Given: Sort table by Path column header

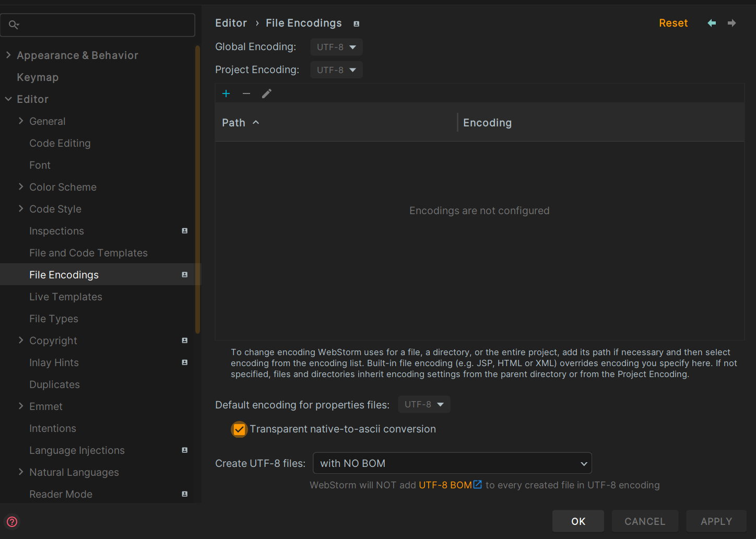Looking at the screenshot, I should tap(336, 122).
